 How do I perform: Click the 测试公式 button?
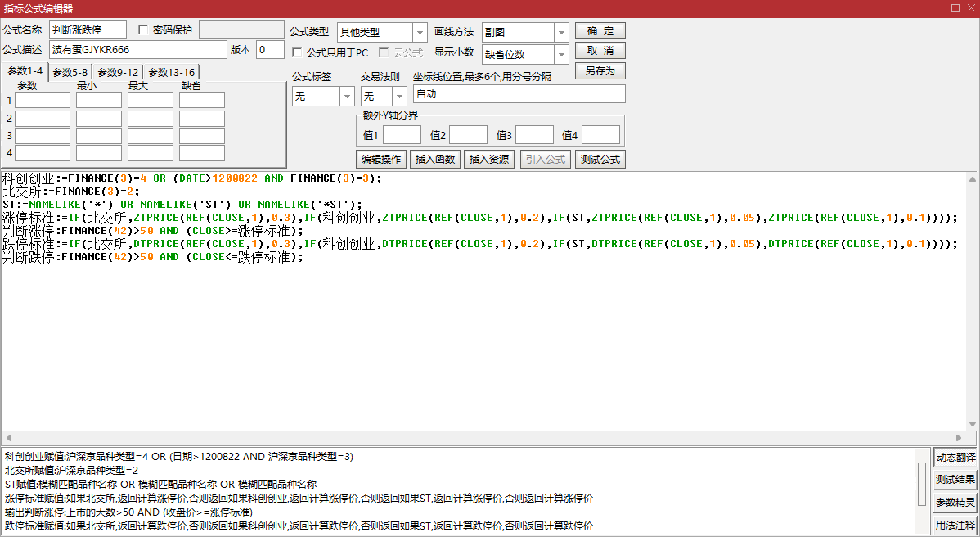pyautogui.click(x=600, y=160)
